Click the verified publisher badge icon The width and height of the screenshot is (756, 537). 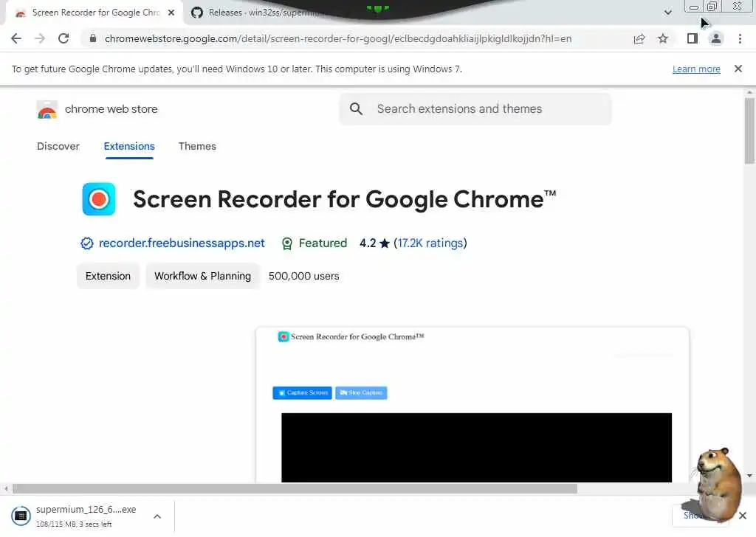[x=87, y=243]
